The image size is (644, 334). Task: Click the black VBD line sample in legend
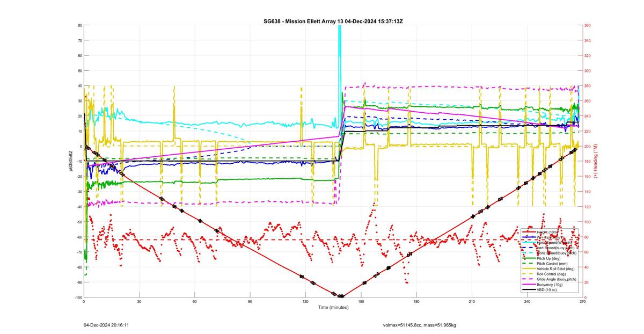pyautogui.click(x=529, y=290)
